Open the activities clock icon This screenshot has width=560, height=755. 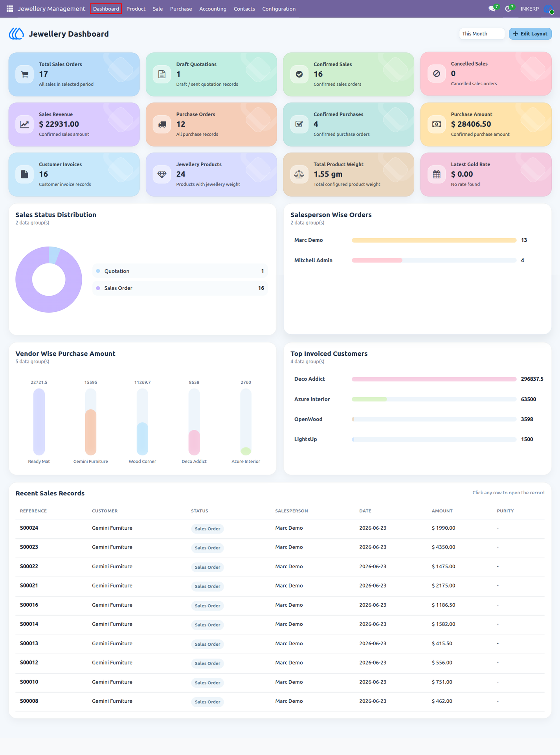point(508,9)
